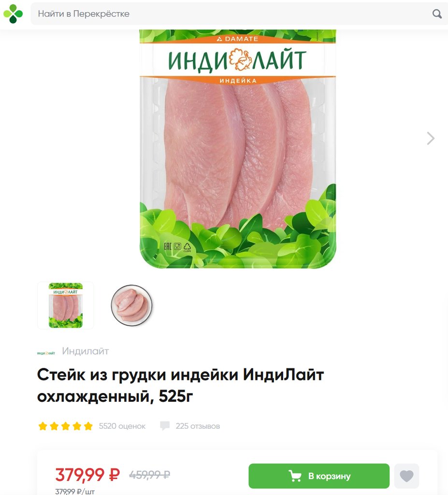Viewport: 448px width, 495px height.
Task: Click the red 379,99 ₽ price
Action: [x=87, y=475]
